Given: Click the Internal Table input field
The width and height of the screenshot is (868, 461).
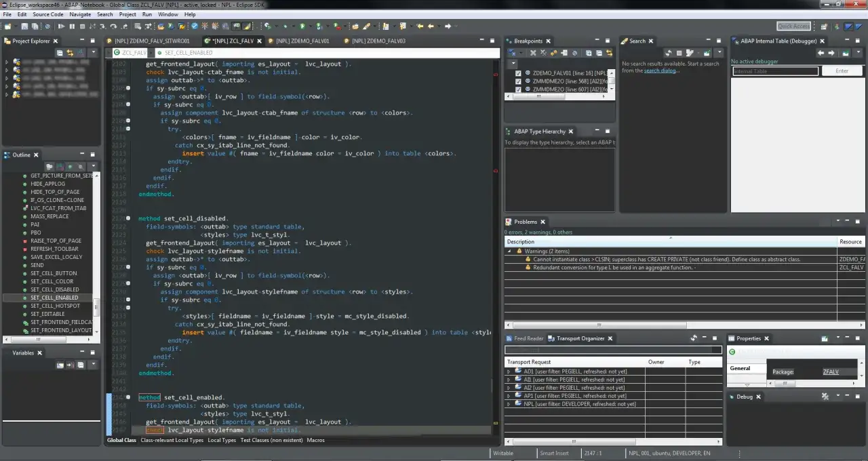Looking at the screenshot, I should coord(775,71).
